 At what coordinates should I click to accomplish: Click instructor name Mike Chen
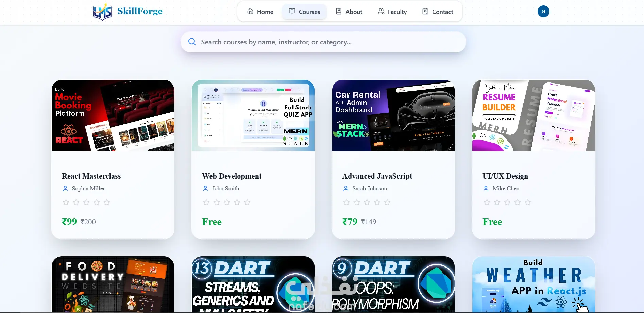(506, 188)
